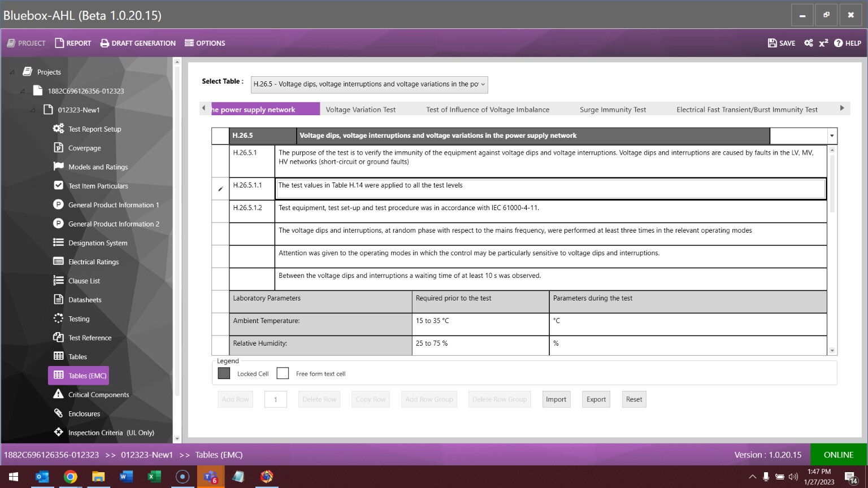Click the Import button
Screen dimensions: 868x488
555,399
